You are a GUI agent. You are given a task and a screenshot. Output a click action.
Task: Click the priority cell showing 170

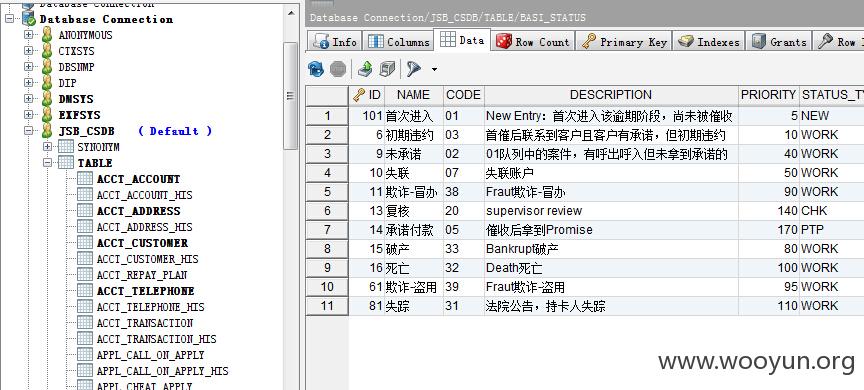768,230
